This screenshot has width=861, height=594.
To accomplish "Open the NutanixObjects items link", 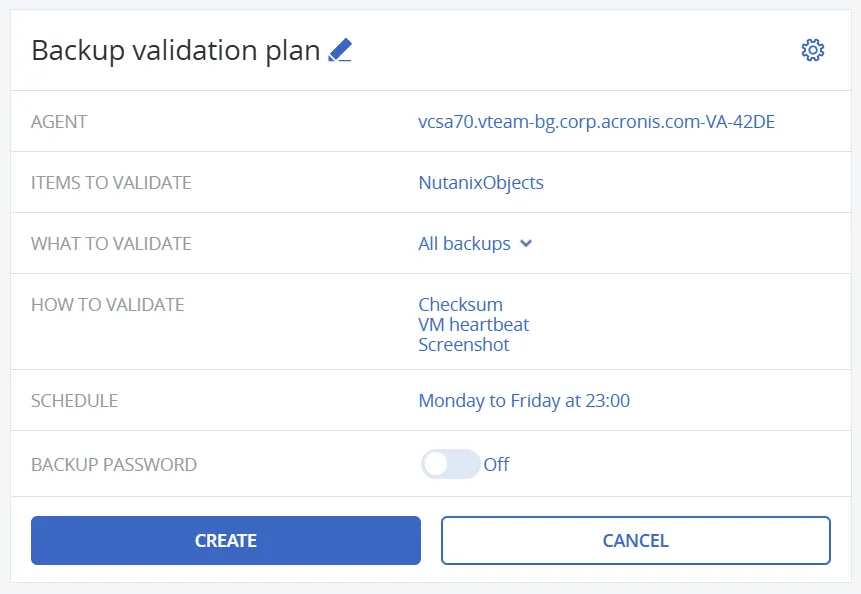I will pos(481,183).
